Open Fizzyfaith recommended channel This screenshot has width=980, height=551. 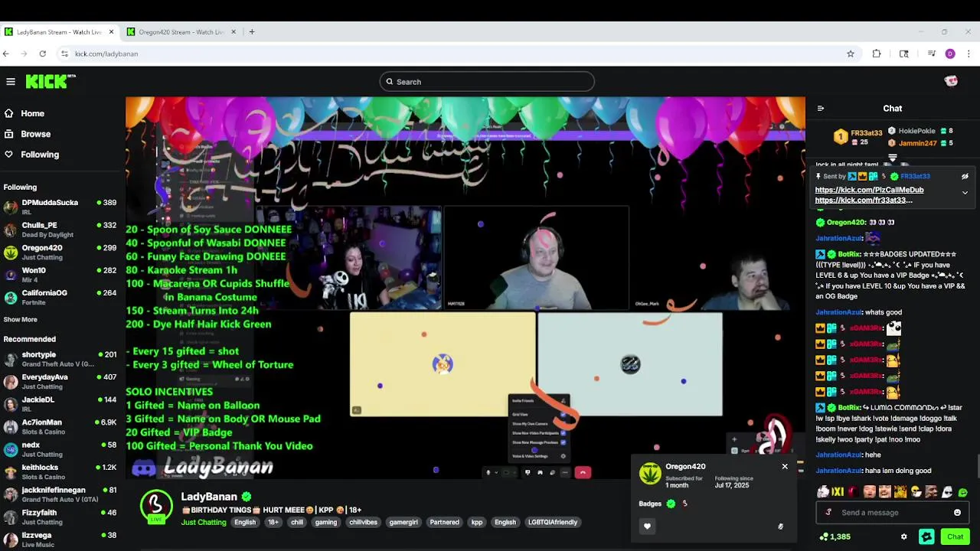point(60,517)
